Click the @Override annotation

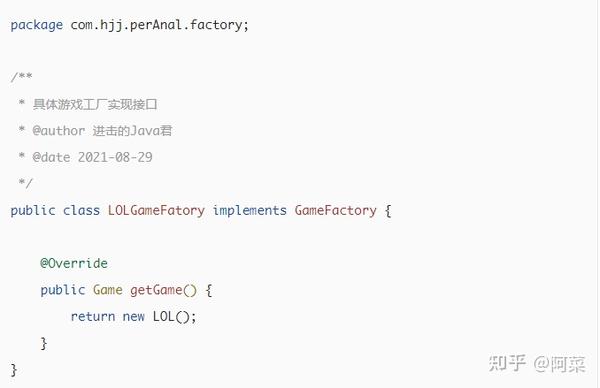click(x=74, y=263)
